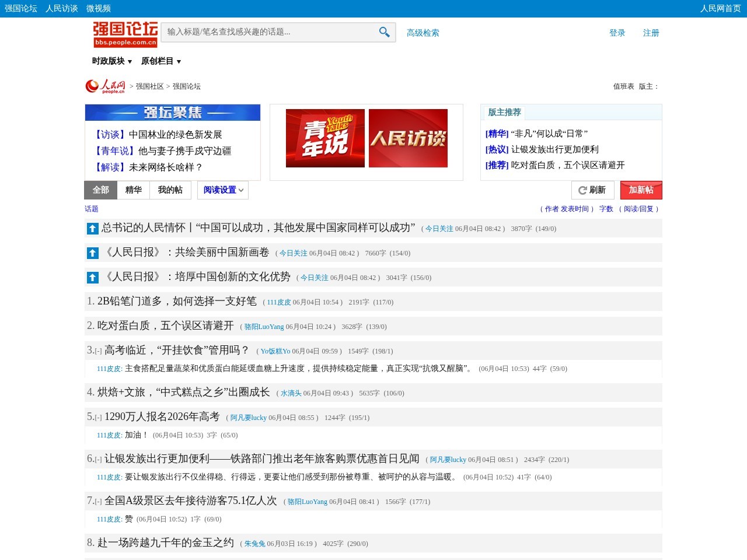Click the 人民网 people.cn logo
Viewport: 747px width, 560px height.
105,86
